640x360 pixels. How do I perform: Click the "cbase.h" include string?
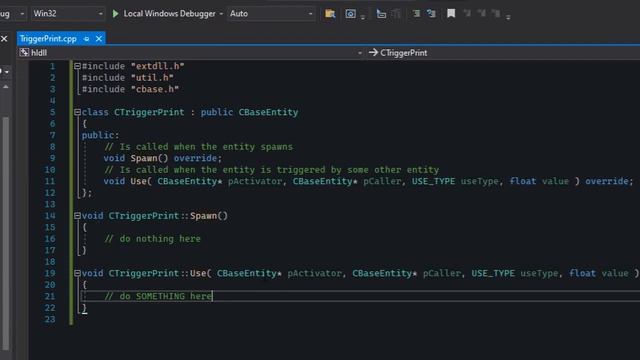pos(155,89)
